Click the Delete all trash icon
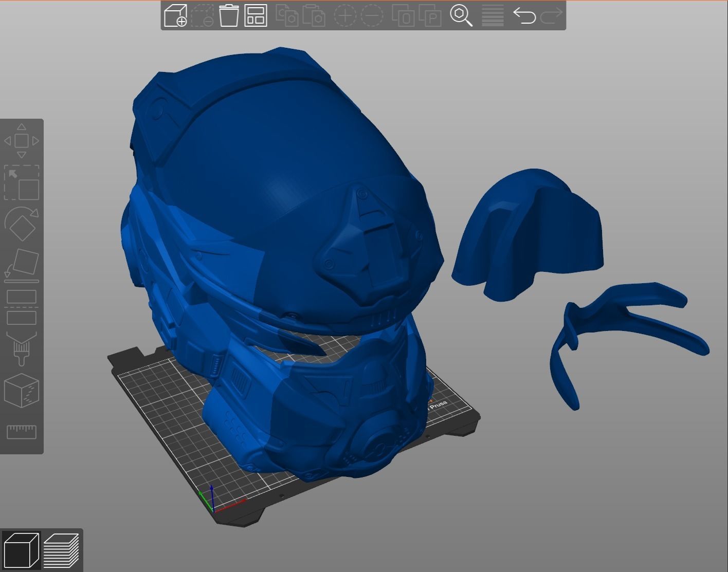Image resolution: width=728 pixels, height=572 pixels. click(x=229, y=15)
